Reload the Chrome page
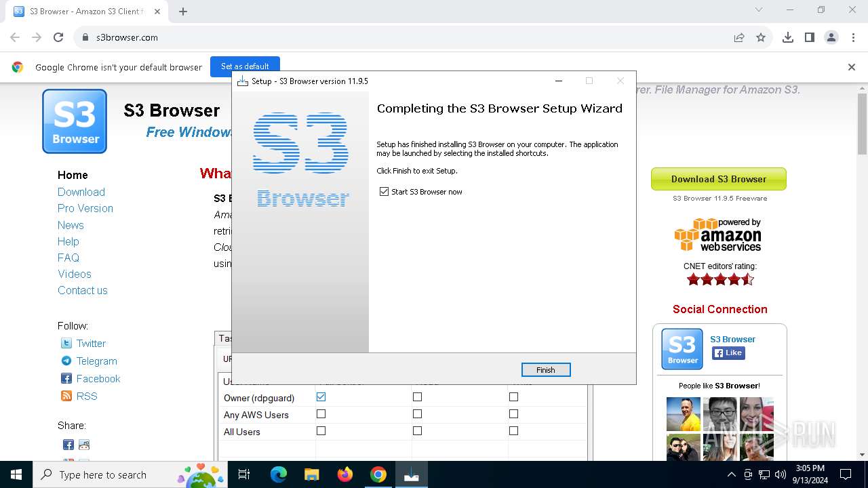This screenshot has height=488, width=868. (x=58, y=37)
